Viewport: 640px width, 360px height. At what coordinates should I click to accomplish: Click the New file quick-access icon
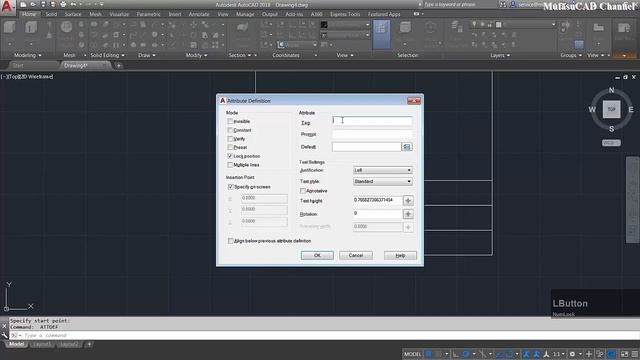click(23, 4)
